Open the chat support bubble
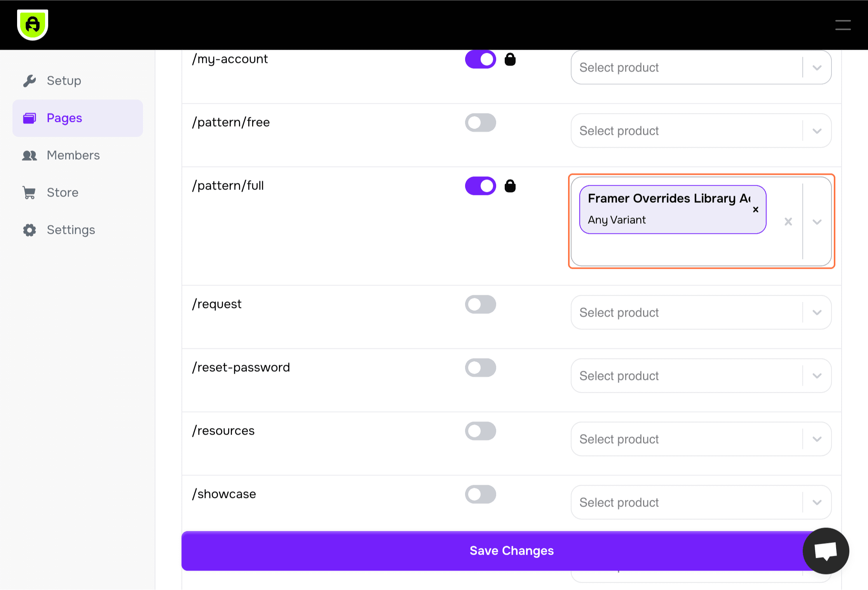This screenshot has width=868, height=590. [826, 551]
